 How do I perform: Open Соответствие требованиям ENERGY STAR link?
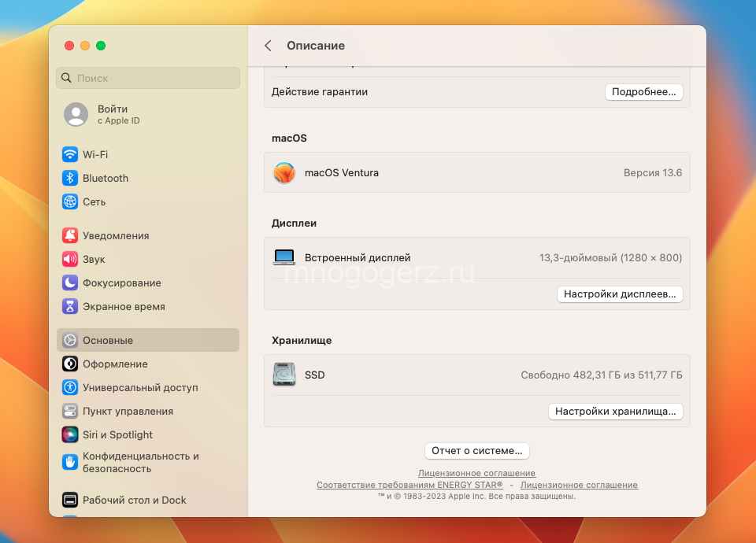[409, 485]
